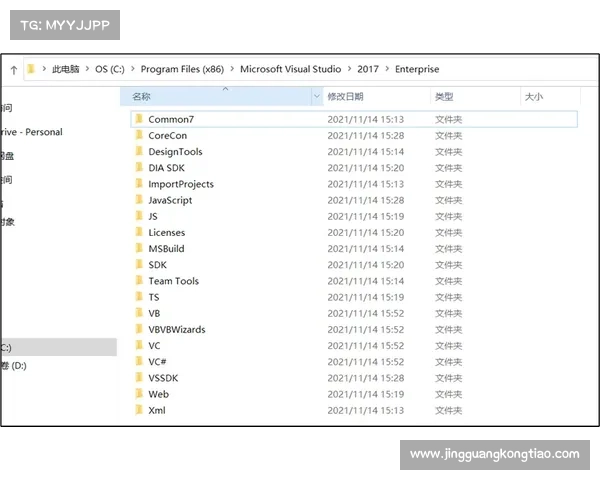The image size is (600, 480).
Task: Click Web folder's date 2021/11/14 15:19
Action: click(366, 394)
